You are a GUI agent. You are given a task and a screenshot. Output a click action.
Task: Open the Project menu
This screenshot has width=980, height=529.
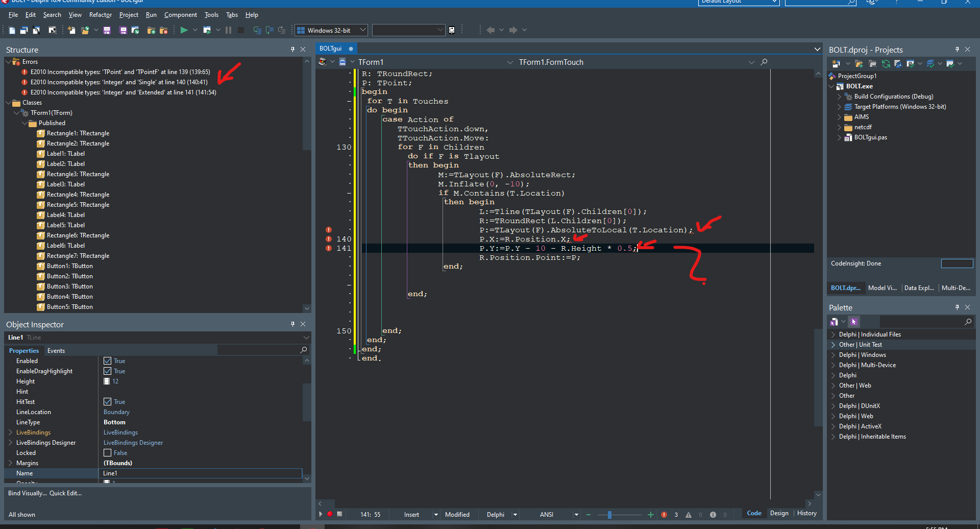point(129,15)
